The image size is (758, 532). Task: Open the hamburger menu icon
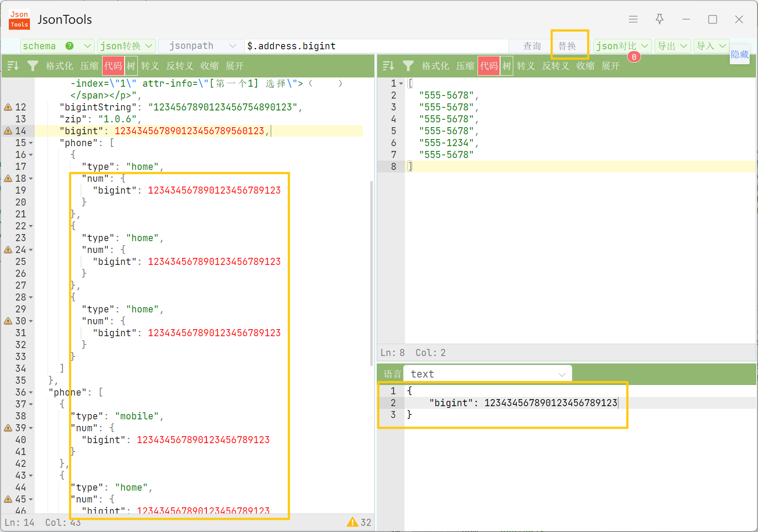point(633,19)
